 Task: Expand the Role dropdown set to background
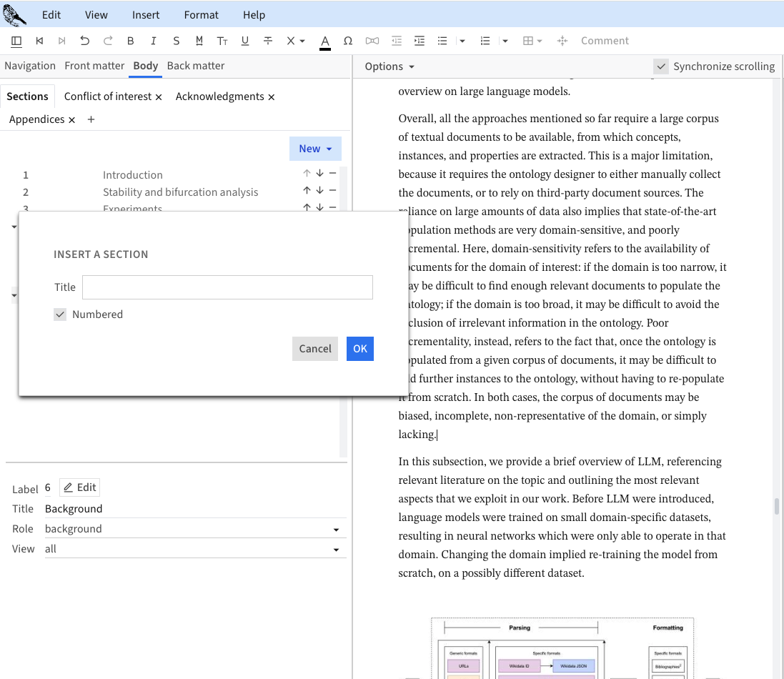point(336,530)
